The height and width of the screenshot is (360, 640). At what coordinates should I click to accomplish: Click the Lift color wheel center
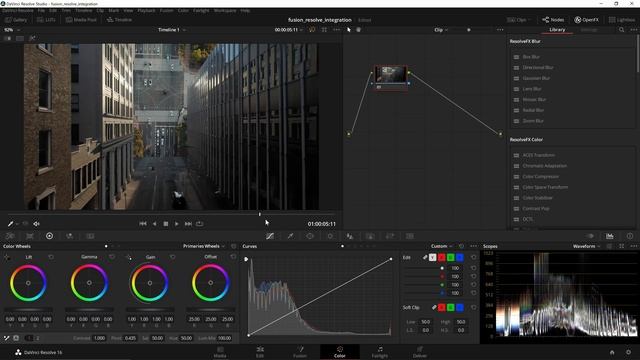coord(28,283)
